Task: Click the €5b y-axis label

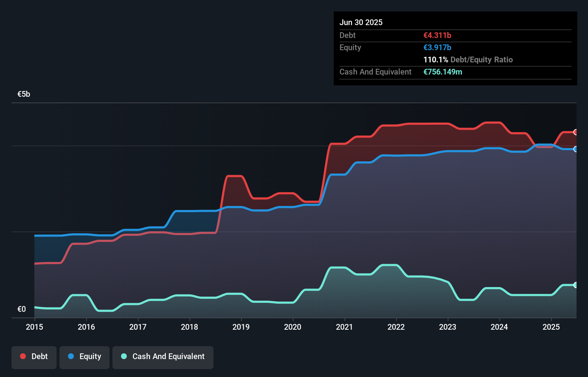Action: 24,94
